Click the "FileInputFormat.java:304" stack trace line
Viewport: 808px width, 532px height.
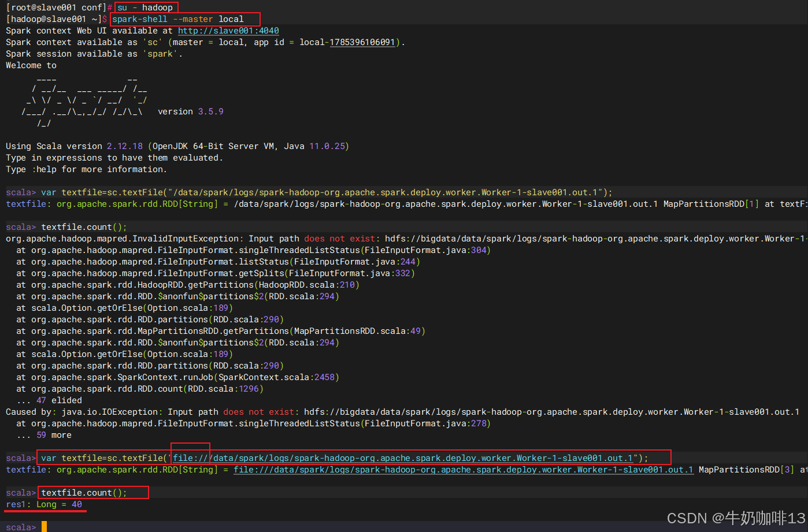(254, 250)
